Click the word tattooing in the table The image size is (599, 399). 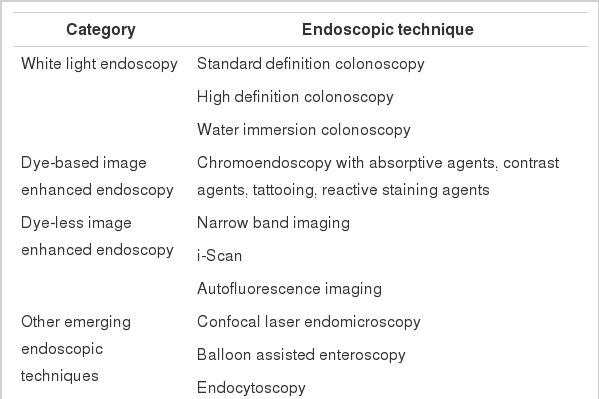284,190
